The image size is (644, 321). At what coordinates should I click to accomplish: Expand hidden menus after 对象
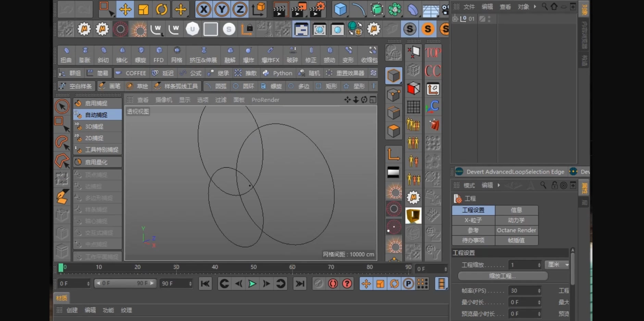pyautogui.click(x=535, y=7)
